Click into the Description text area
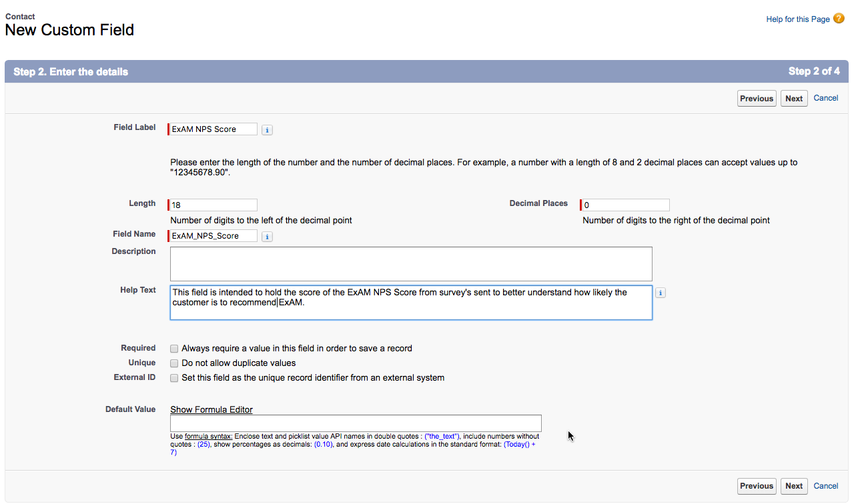 (x=411, y=264)
